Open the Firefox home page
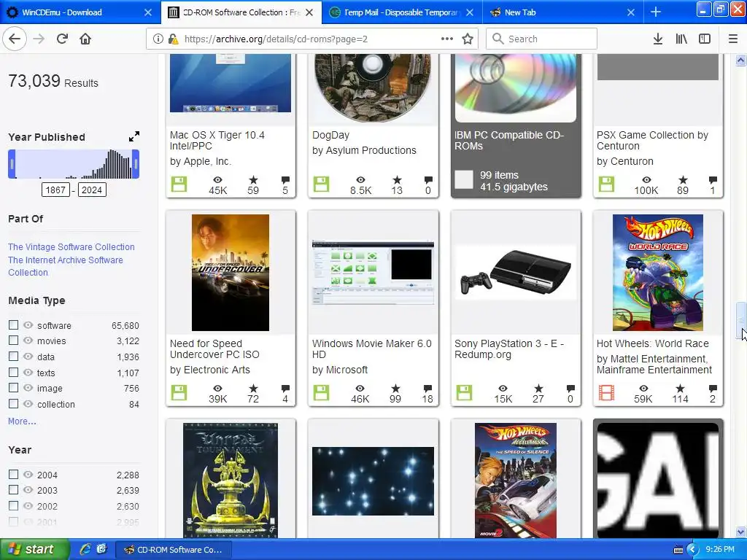This screenshot has width=747, height=560. [85, 39]
